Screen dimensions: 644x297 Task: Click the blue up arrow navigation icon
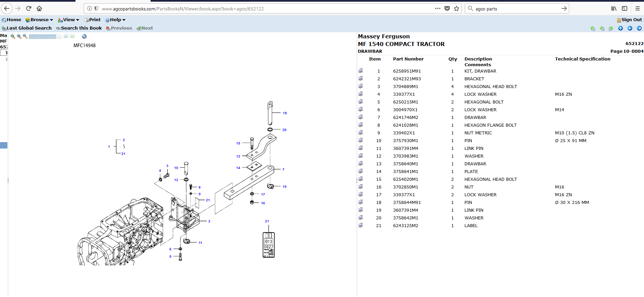(621, 29)
